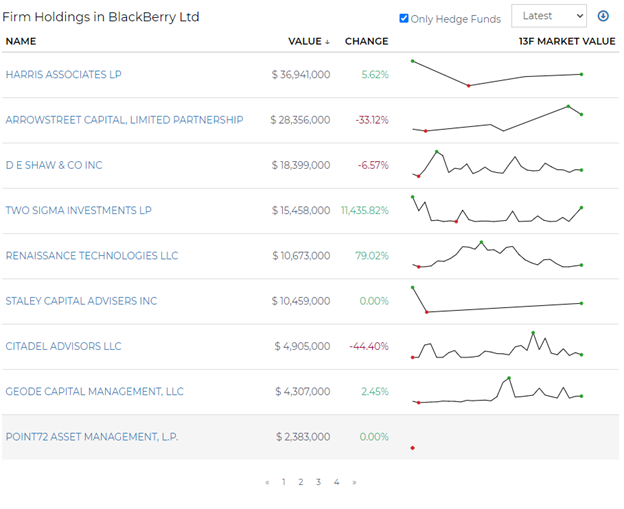Click value $ 4,307,000
Viewport: 624px width, 509px height.
click(303, 392)
